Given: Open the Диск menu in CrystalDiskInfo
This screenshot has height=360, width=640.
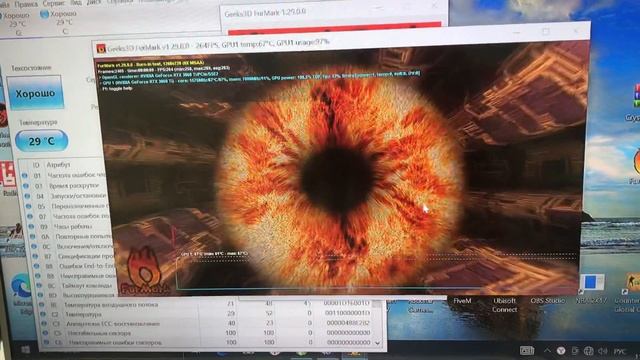Looking at the screenshot, I should [93, 2].
